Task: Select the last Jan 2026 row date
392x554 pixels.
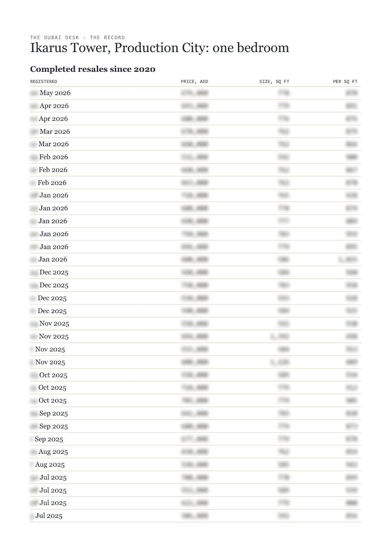Action: (x=49, y=259)
